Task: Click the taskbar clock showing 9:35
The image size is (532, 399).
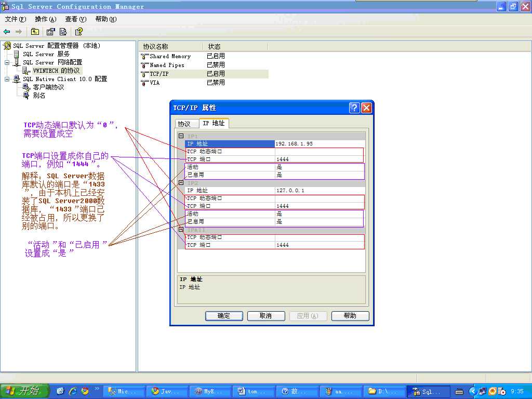Action: (x=517, y=392)
